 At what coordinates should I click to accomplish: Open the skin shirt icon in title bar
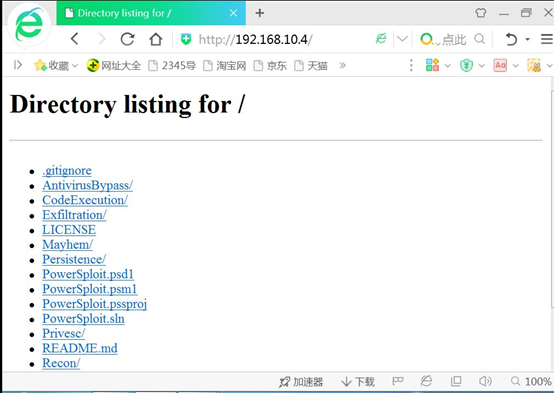tap(481, 13)
